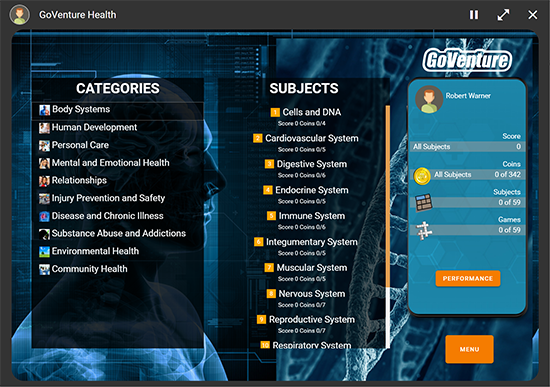Pause the simulation with the pause icon

(474, 15)
